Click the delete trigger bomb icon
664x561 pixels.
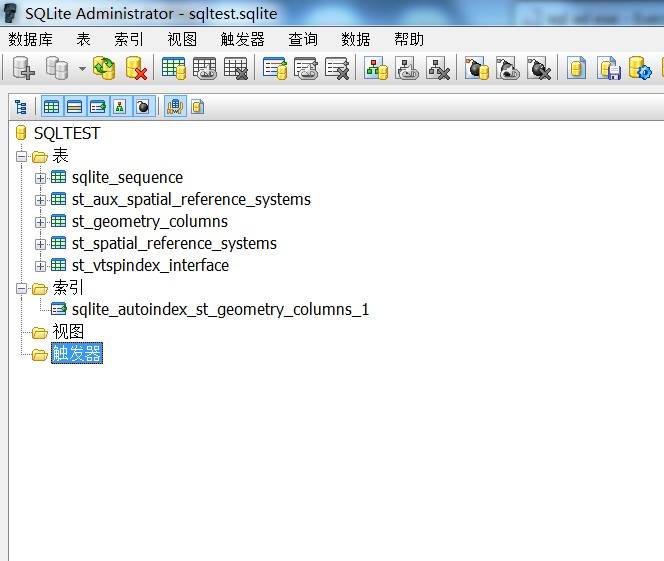click(539, 68)
